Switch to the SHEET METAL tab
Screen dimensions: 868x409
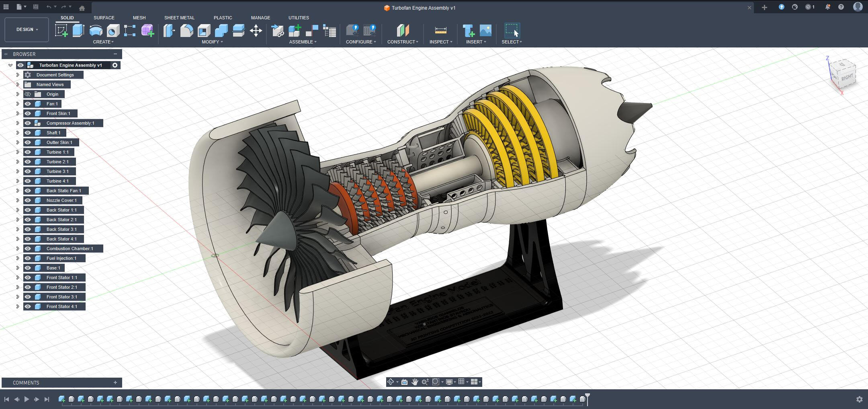point(179,18)
